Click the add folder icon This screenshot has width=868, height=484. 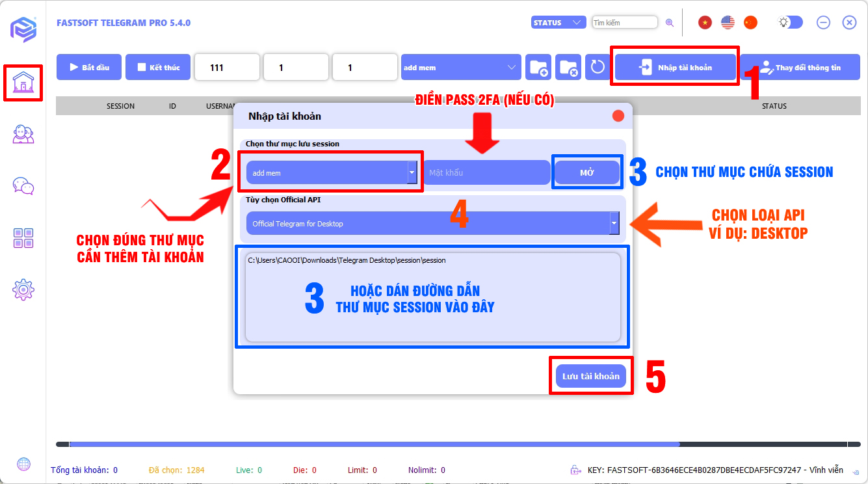click(538, 67)
